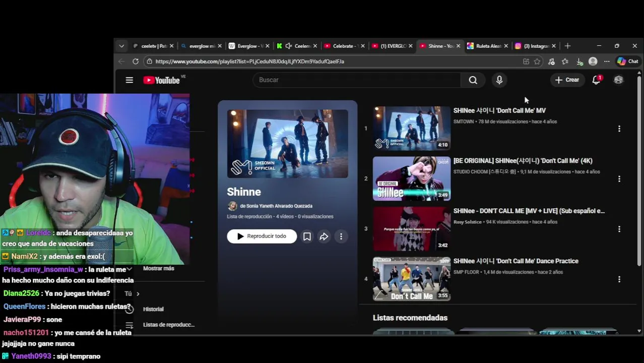
Task: Open options for BE ORIGINAL video
Action: point(619,178)
